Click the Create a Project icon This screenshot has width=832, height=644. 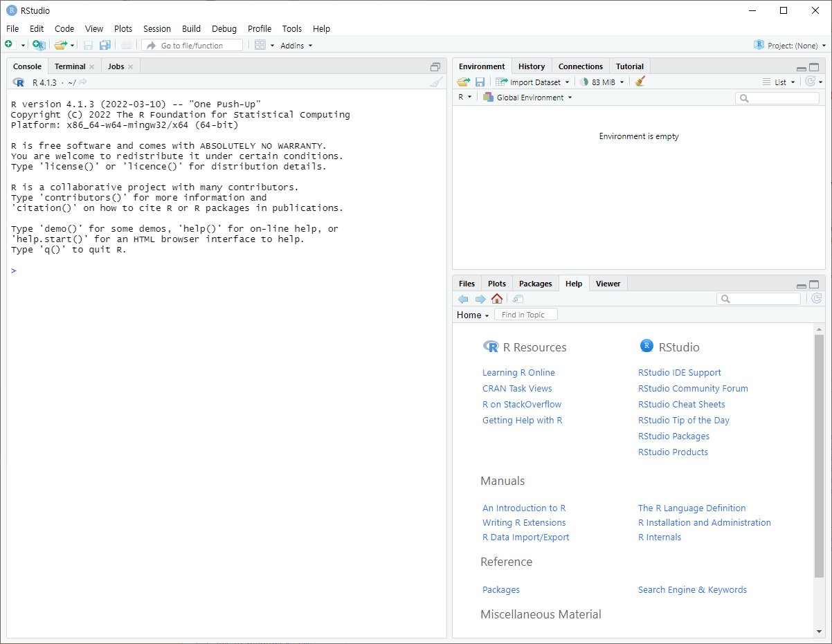[x=39, y=45]
